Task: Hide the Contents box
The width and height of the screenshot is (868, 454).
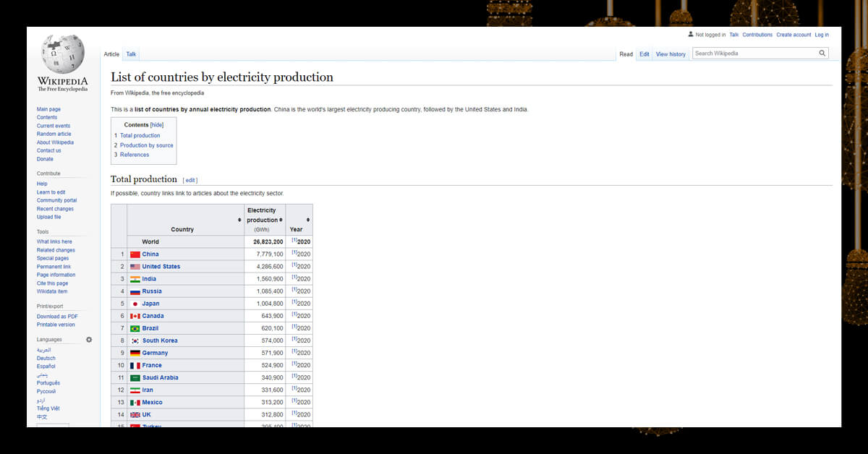Action: pyautogui.click(x=157, y=125)
